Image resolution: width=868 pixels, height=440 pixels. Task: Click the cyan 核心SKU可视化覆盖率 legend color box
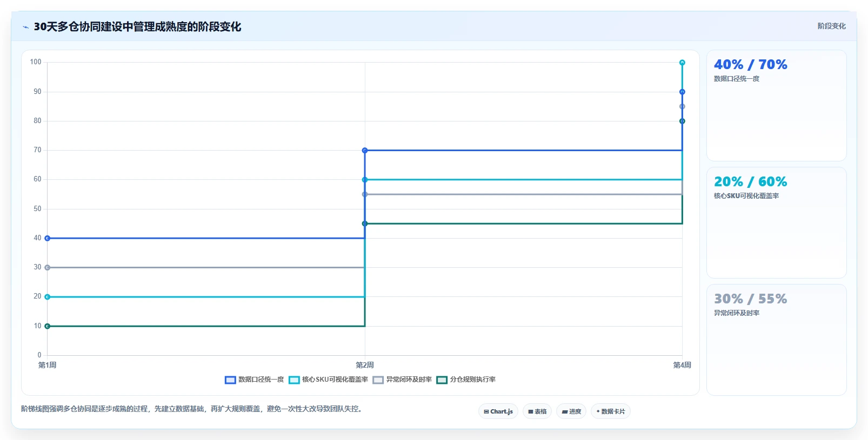tap(294, 380)
